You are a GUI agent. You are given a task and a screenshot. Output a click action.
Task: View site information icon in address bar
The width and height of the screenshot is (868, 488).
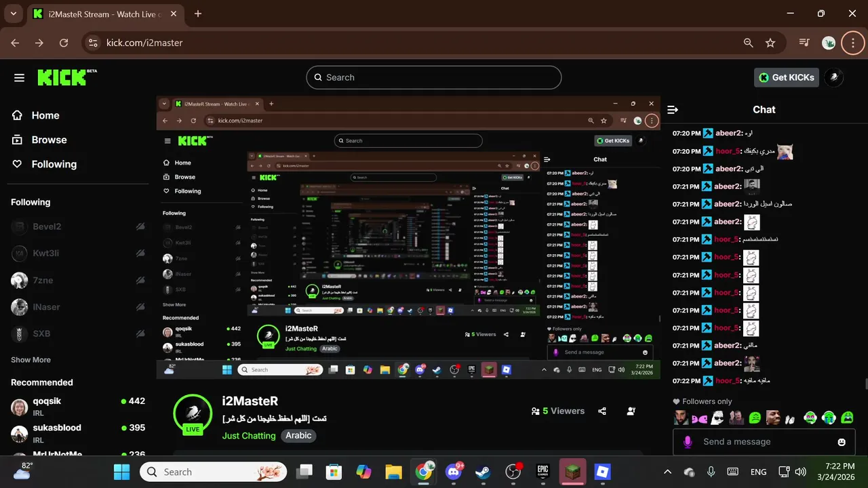pyautogui.click(x=94, y=43)
